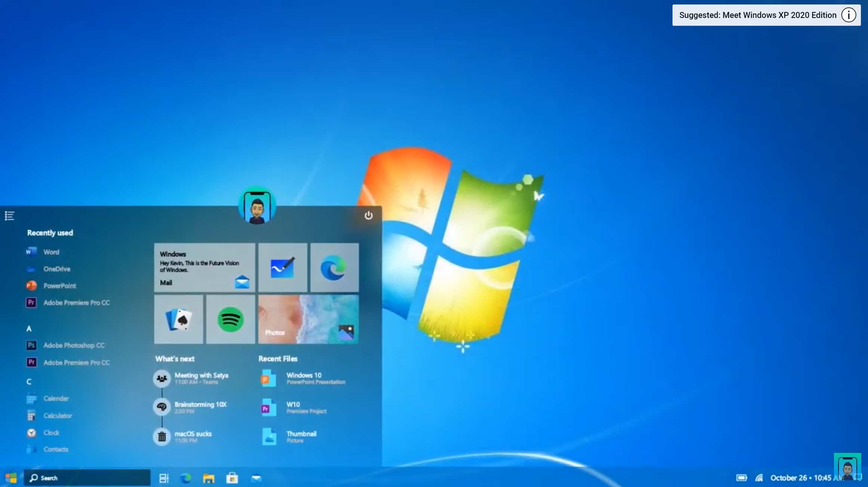This screenshot has height=487, width=868.
Task: Click the What's next heading
Action: (x=175, y=359)
